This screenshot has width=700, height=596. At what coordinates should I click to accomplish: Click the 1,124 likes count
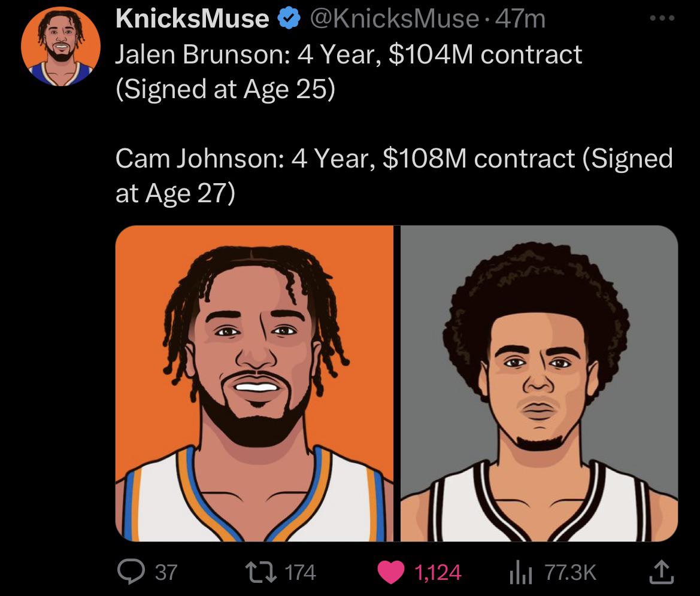coord(437,573)
